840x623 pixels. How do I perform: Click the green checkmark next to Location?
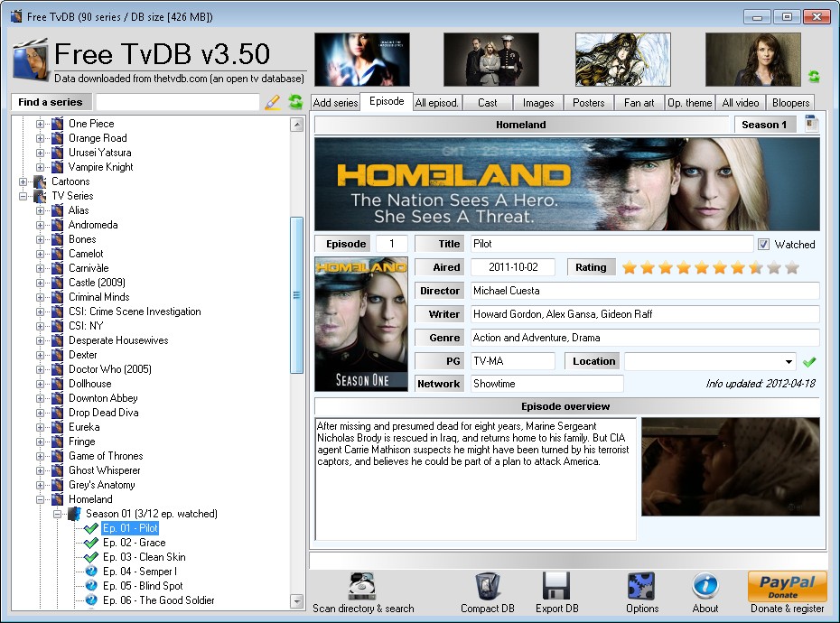coord(809,361)
